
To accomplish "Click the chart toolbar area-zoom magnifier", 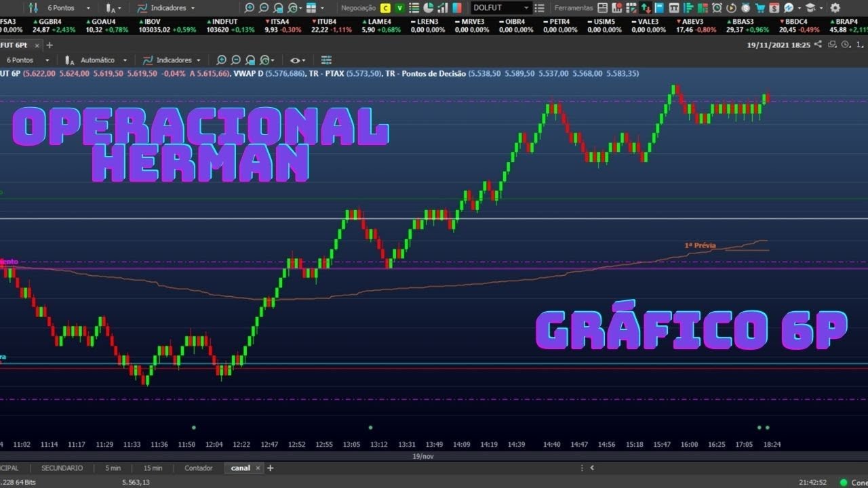I will (x=250, y=60).
